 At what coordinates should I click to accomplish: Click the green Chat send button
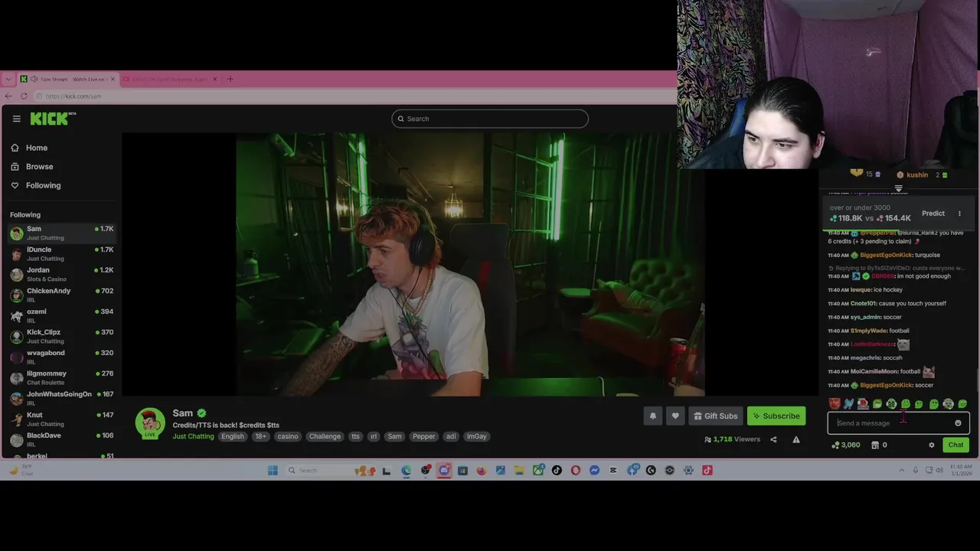point(956,445)
